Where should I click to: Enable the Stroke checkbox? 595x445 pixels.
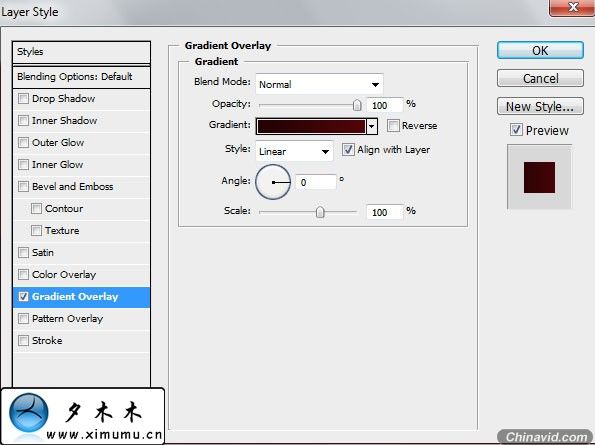[x=24, y=341]
